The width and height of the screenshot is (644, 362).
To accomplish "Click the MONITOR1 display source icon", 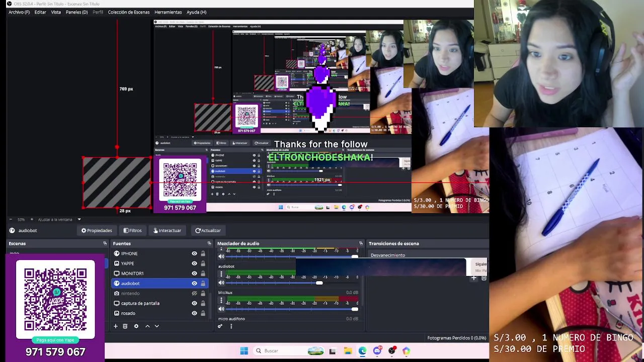I will coord(117,274).
